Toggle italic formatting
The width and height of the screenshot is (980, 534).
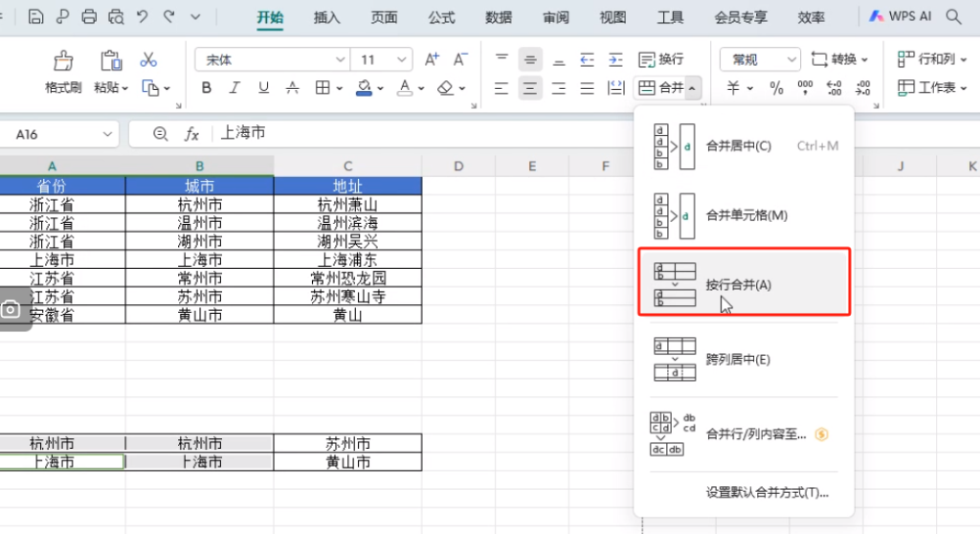[x=234, y=88]
